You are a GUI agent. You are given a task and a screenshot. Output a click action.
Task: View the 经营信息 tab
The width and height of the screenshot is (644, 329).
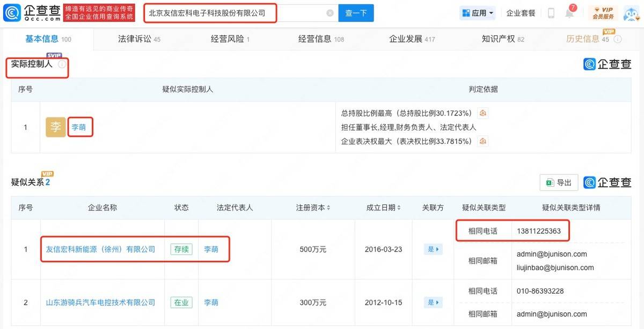coord(321,39)
